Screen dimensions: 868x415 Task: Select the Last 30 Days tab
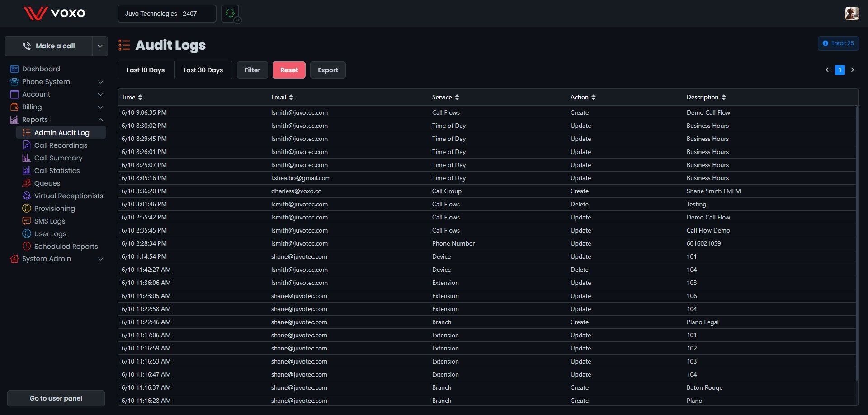[203, 70]
